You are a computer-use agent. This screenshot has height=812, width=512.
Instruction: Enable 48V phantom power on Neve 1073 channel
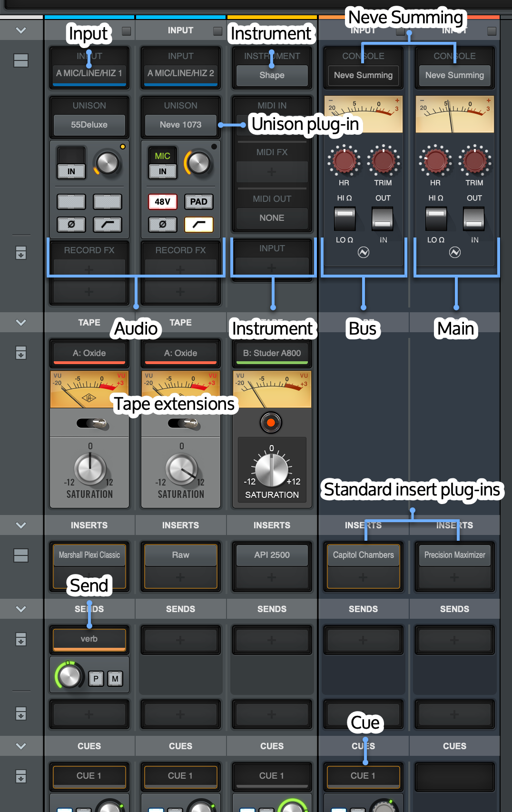(x=163, y=202)
